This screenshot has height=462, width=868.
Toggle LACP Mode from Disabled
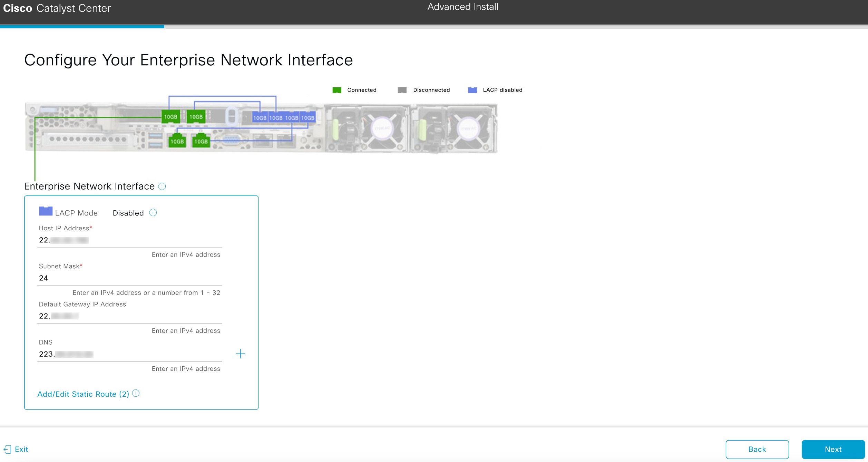click(x=128, y=213)
